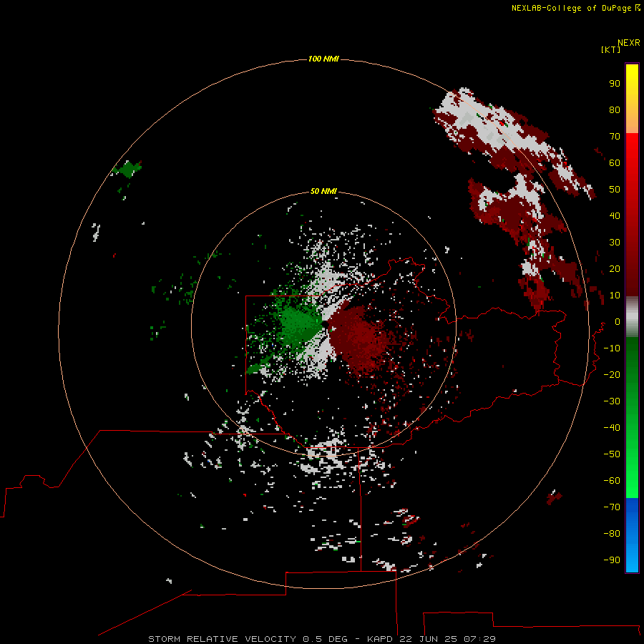
Task: Click the -60 value on velocity scale
Action: [612, 481]
